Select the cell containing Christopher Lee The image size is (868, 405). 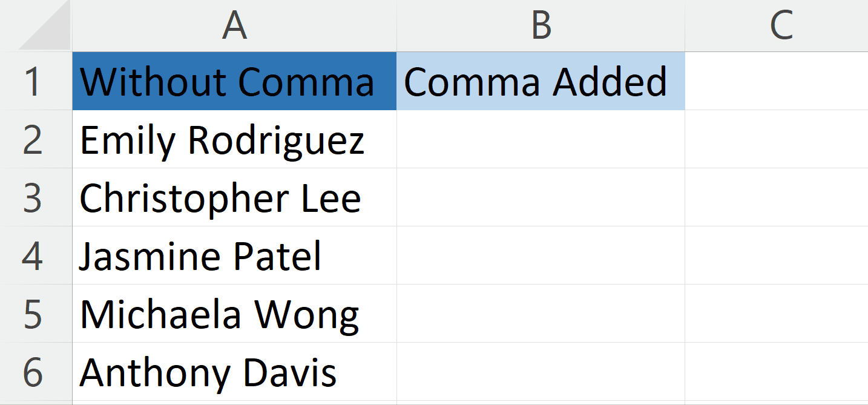click(x=235, y=197)
